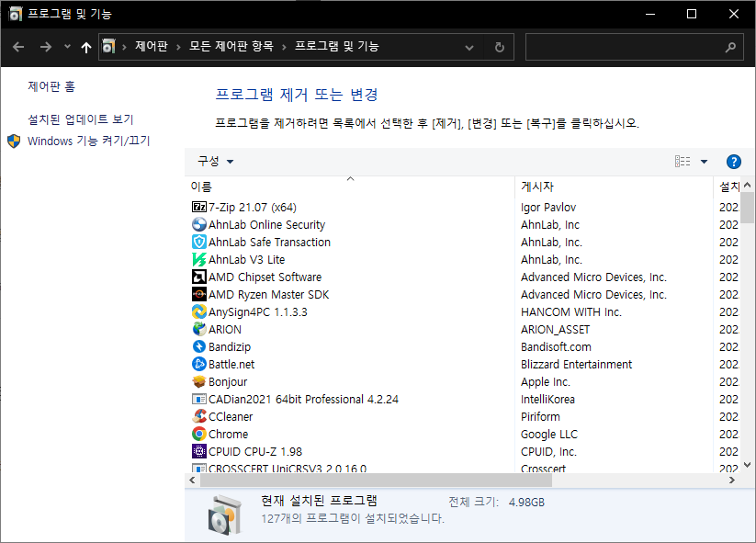Open 설치된 업데이트 보기 link
This screenshot has height=543, width=756.
[x=81, y=119]
